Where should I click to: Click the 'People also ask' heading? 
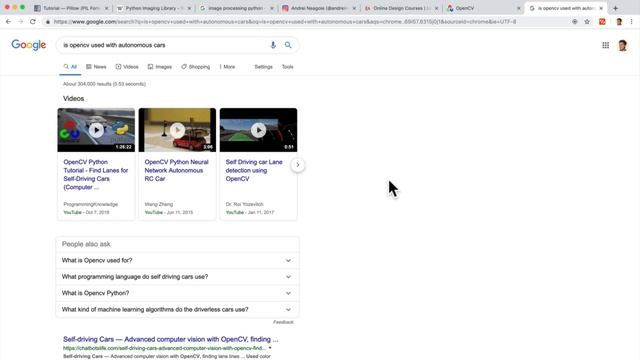pos(86,244)
